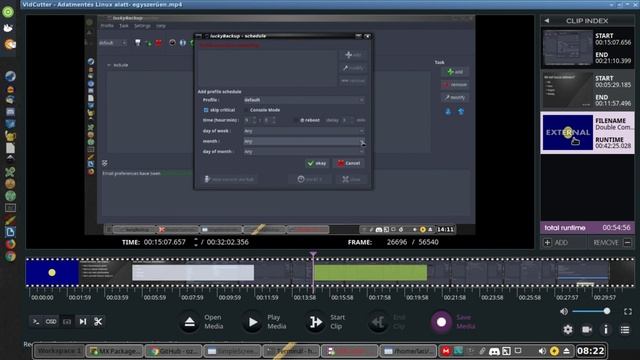
Task: Click the time position field 00:15:07.657
Action: 164,242
